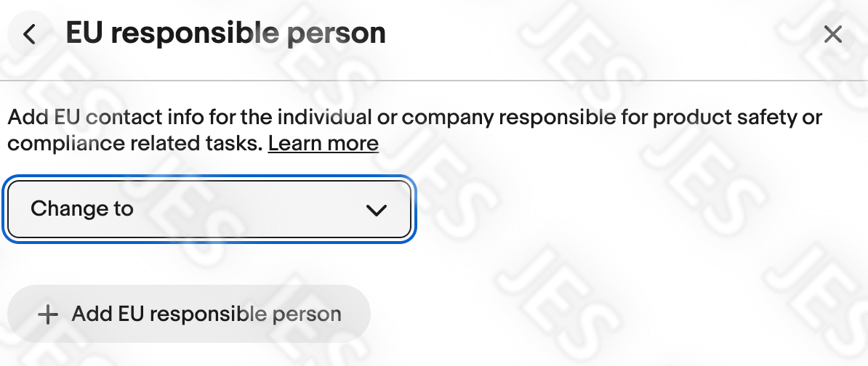Follow the underlined Learn more hyperlink

(x=324, y=144)
